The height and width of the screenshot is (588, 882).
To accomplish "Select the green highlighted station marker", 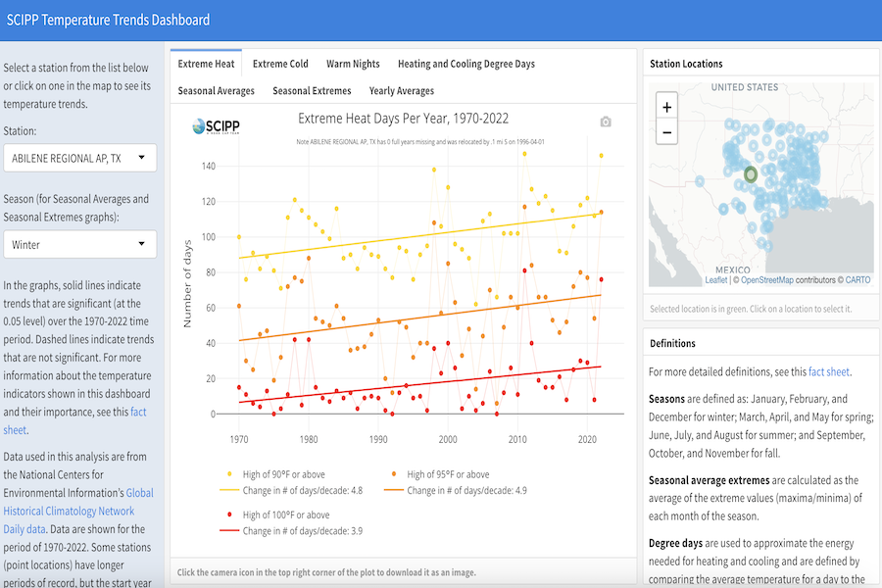I will pos(750,174).
